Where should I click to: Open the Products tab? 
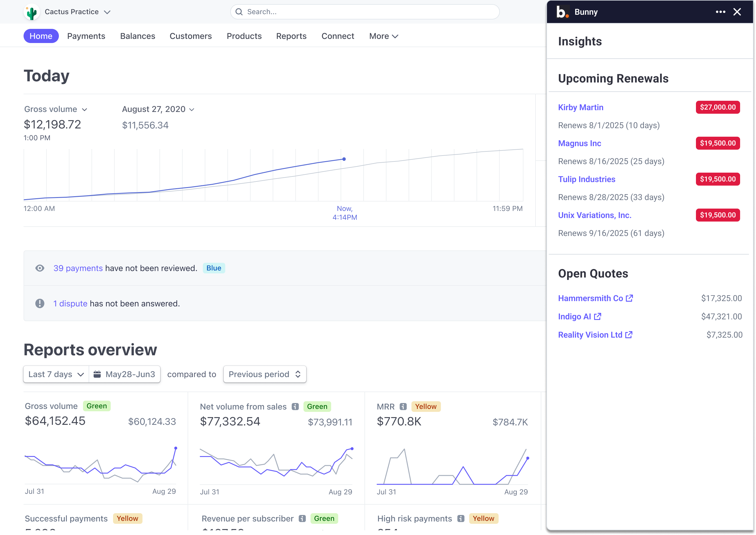click(x=244, y=36)
